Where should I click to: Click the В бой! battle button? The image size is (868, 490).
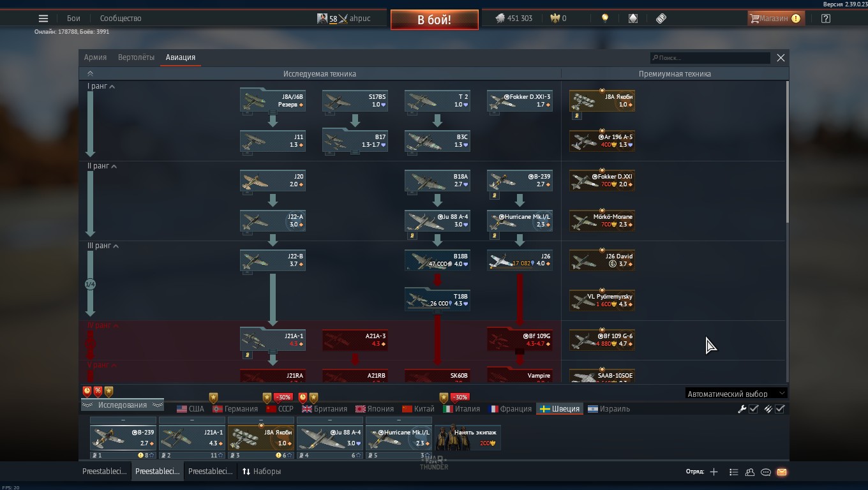(x=434, y=20)
